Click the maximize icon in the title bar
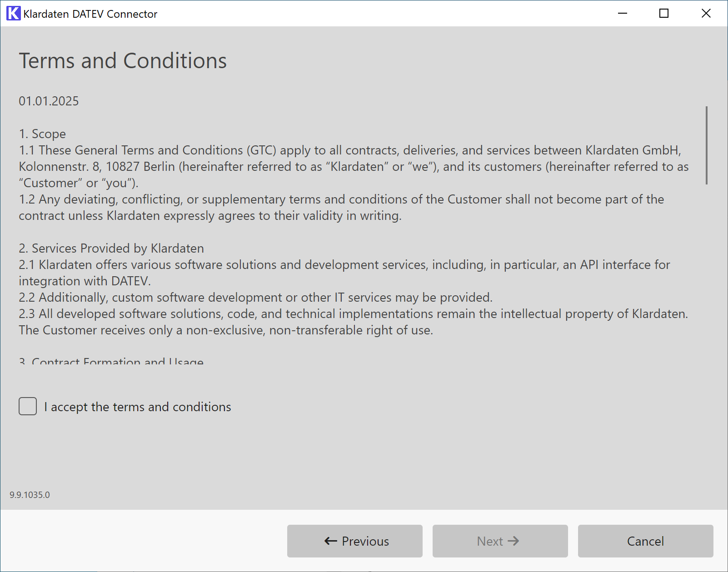This screenshot has width=728, height=572. (664, 14)
